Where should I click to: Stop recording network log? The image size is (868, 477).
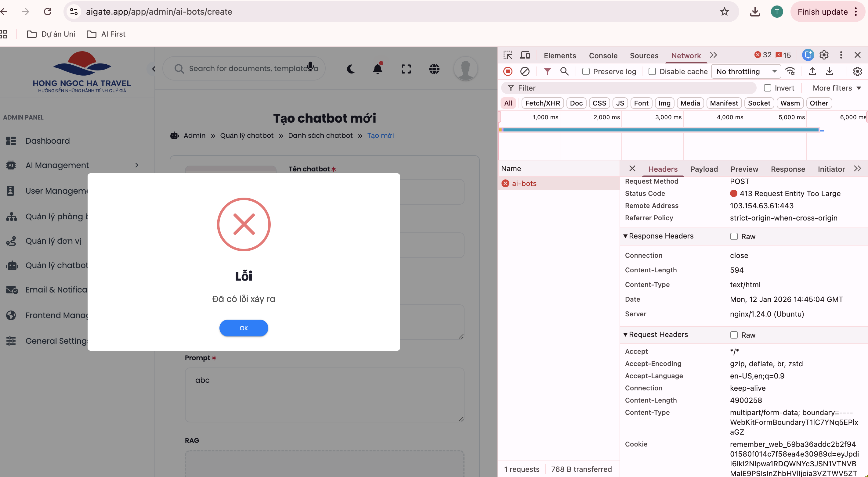click(508, 71)
